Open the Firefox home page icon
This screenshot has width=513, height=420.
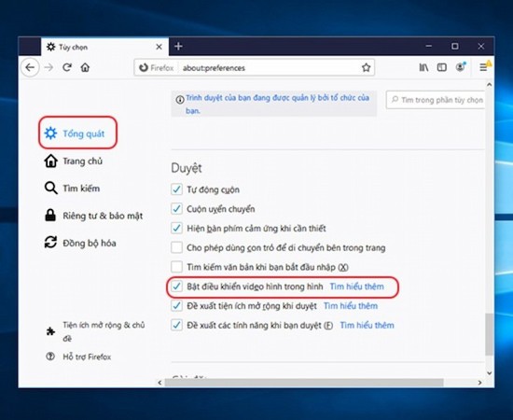click(85, 68)
